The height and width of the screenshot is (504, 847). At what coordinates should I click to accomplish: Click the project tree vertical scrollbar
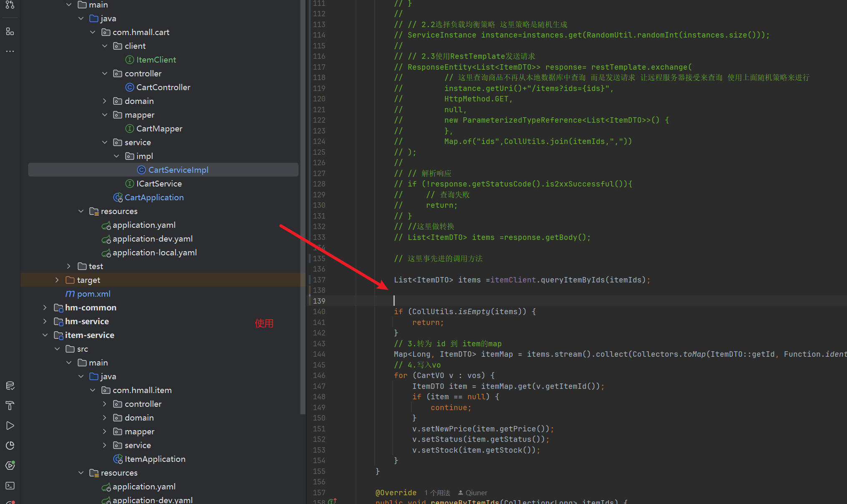(303, 209)
